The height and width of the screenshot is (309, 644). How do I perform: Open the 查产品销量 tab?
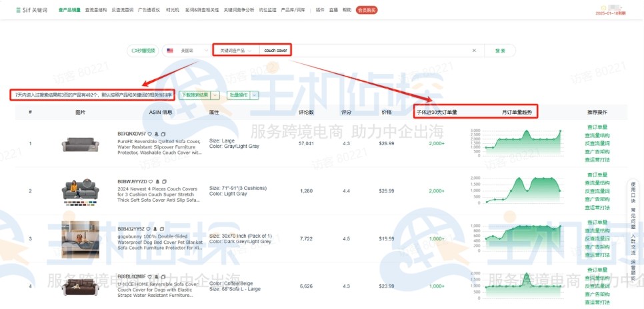pyautogui.click(x=69, y=10)
